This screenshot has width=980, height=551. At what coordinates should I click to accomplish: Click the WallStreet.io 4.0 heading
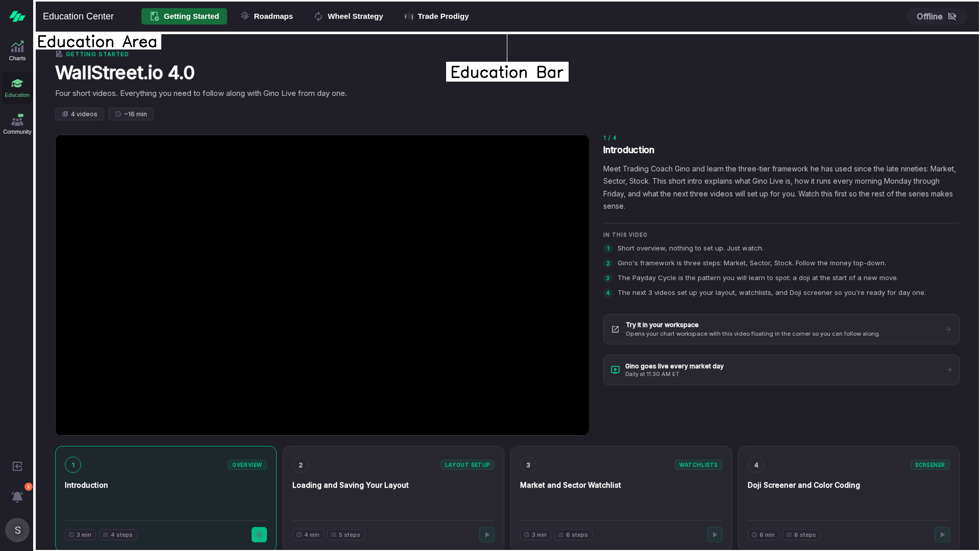click(125, 73)
